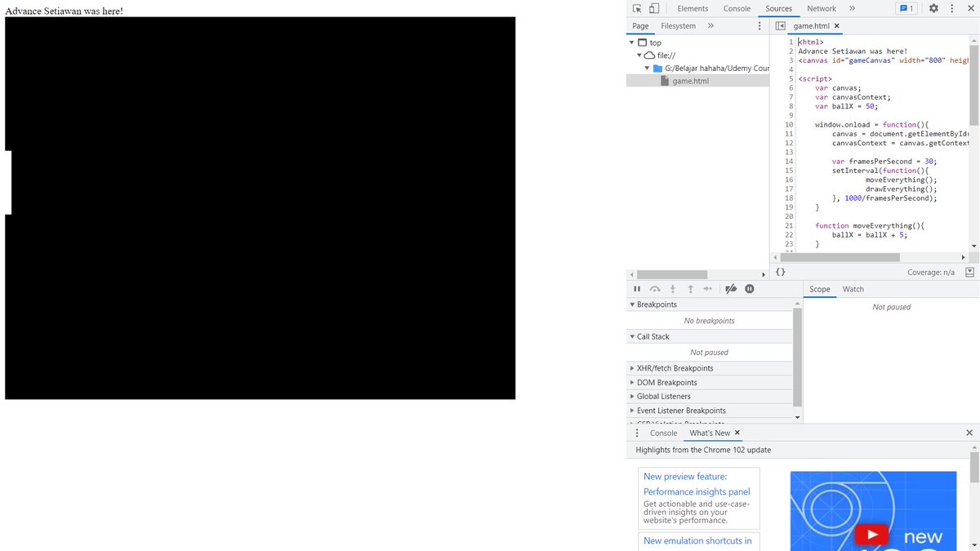Image resolution: width=980 pixels, height=551 pixels.
Task: Activate the inspect element picker icon
Action: click(x=638, y=8)
